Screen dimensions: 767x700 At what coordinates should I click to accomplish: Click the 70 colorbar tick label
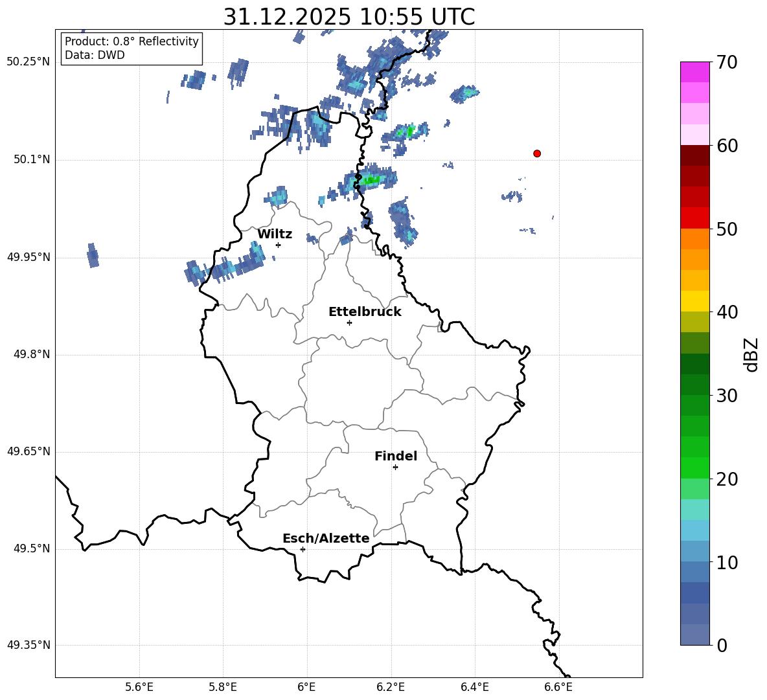pos(726,62)
